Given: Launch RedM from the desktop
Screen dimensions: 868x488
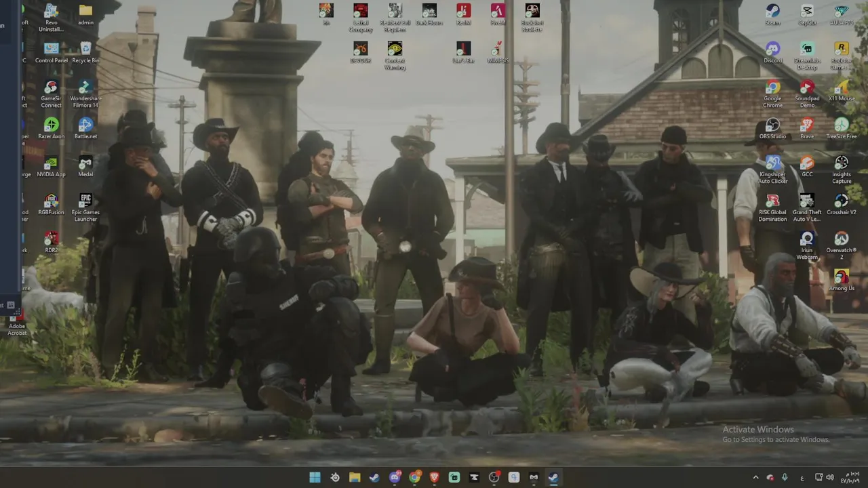Looking at the screenshot, I should tap(463, 15).
